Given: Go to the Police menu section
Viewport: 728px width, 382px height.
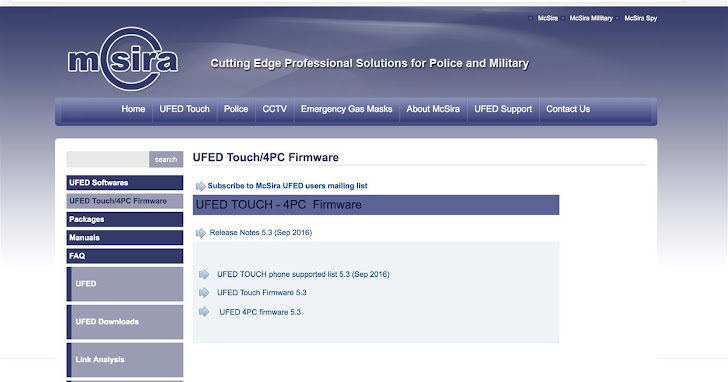Looking at the screenshot, I should pyautogui.click(x=236, y=109).
